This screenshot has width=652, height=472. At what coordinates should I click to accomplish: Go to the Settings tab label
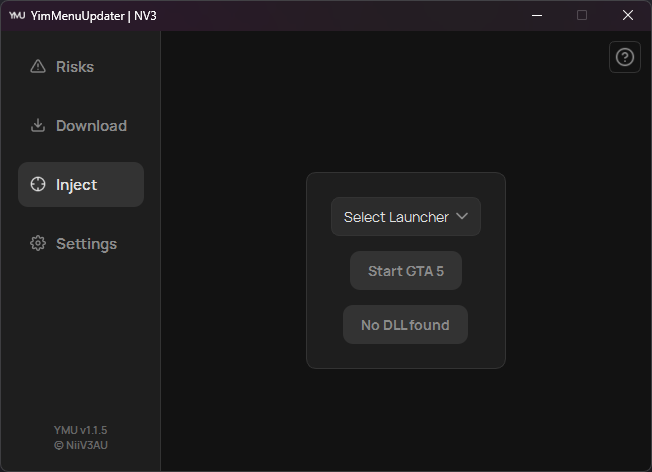point(86,244)
